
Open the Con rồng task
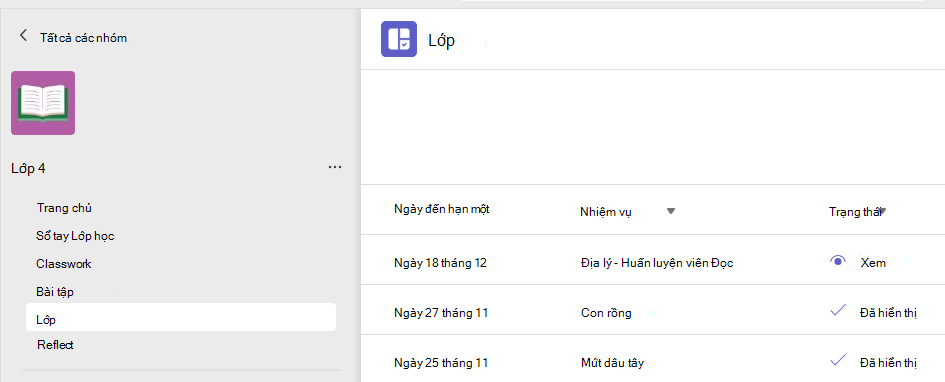tap(606, 313)
